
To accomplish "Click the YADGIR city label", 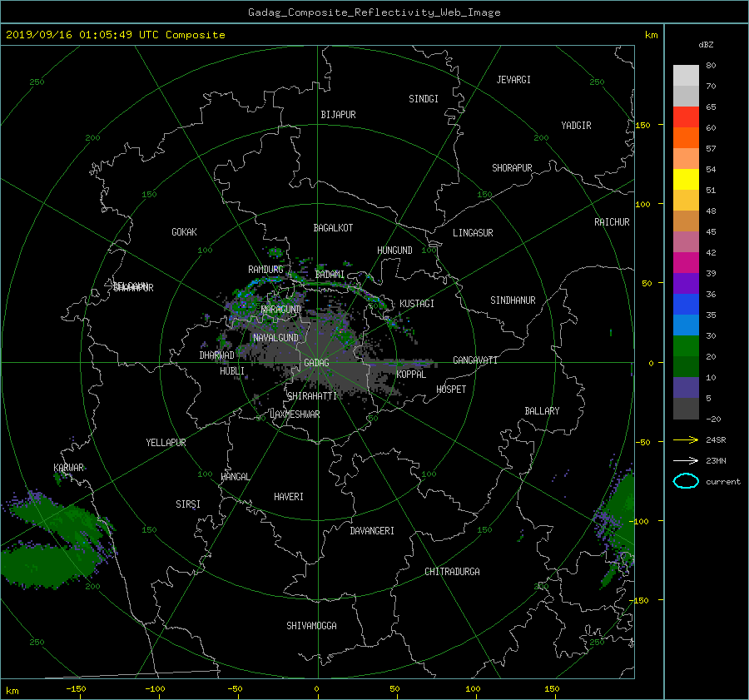I will tap(576, 126).
